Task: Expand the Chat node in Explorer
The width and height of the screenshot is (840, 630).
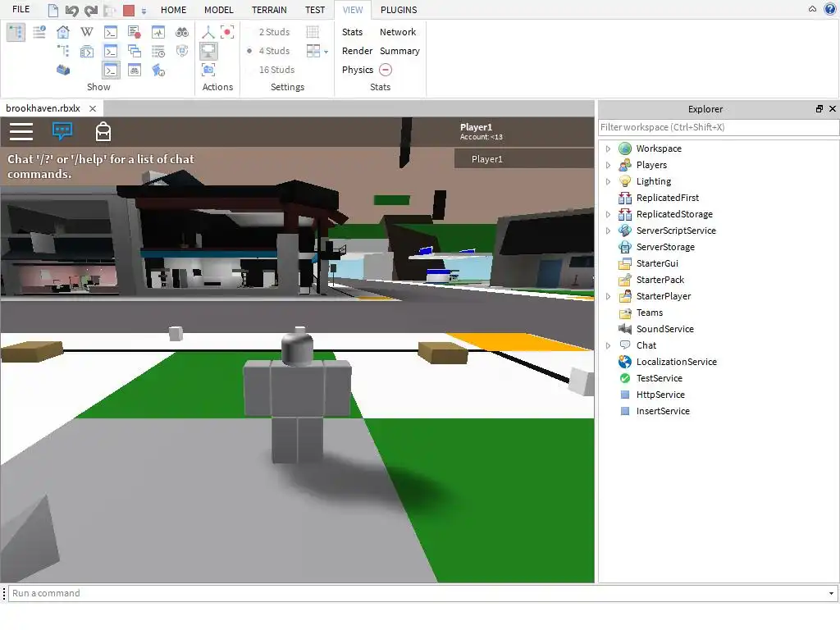Action: (x=608, y=345)
